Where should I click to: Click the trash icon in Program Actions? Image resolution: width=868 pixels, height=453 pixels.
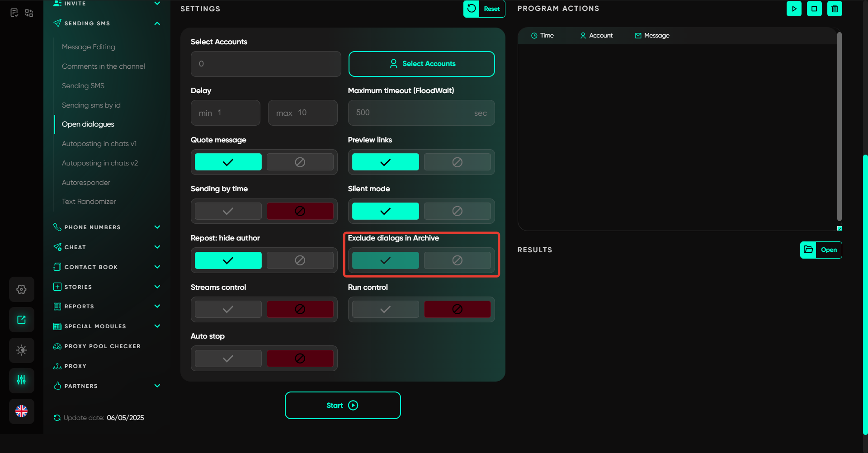835,9
